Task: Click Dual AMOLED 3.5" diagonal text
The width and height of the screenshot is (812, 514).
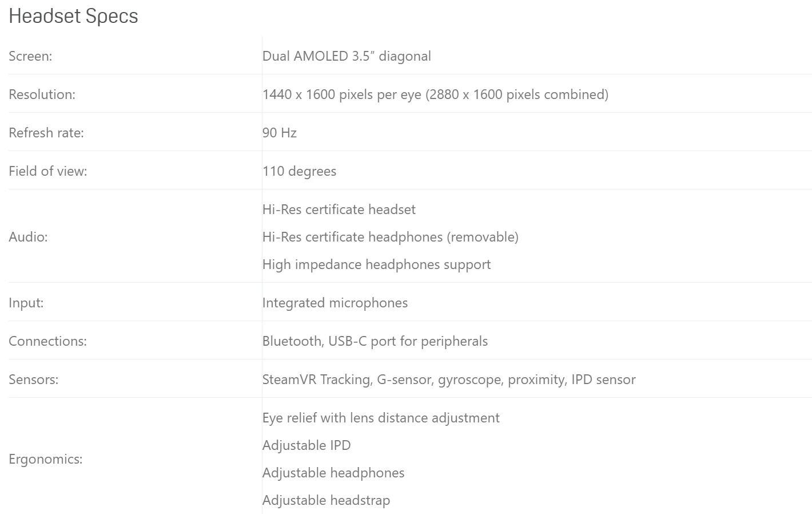Action: point(347,56)
